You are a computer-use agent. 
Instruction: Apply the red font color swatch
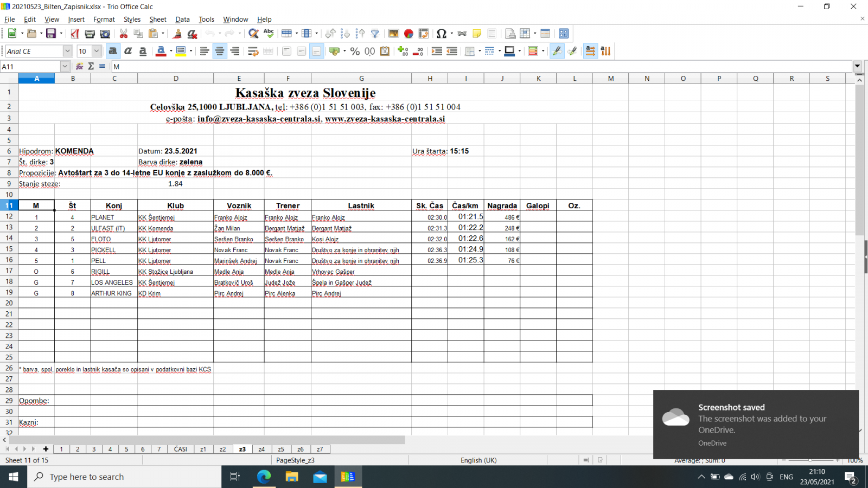161,51
